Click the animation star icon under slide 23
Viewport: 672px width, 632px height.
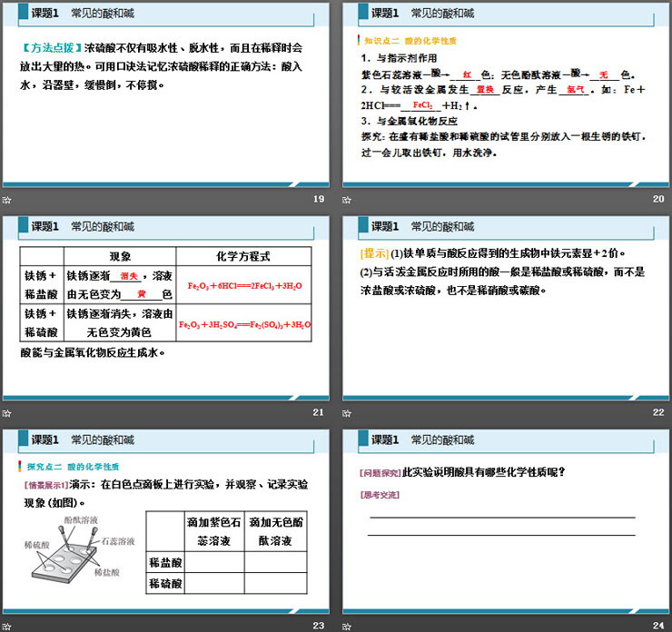[x=7, y=626]
